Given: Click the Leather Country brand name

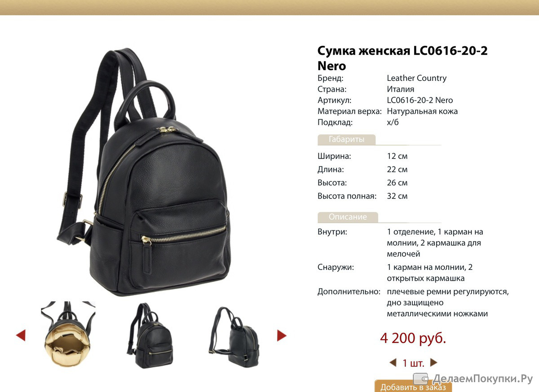Looking at the screenshot, I should pyautogui.click(x=417, y=78).
